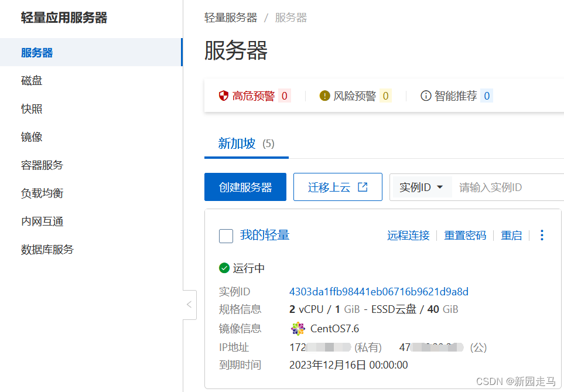Image resolution: width=564 pixels, height=392 pixels.
Task: Click the 重启 link
Action: click(x=511, y=235)
